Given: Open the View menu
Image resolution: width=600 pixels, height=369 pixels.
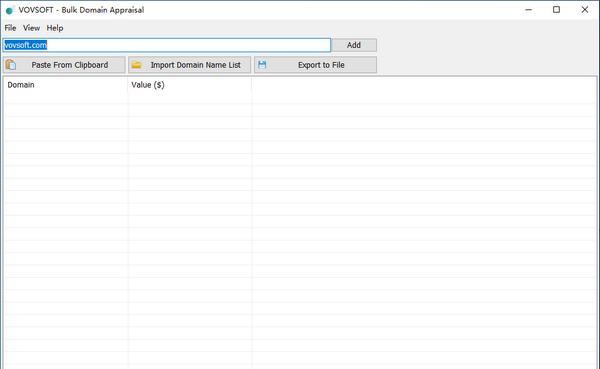Looking at the screenshot, I should (31, 28).
